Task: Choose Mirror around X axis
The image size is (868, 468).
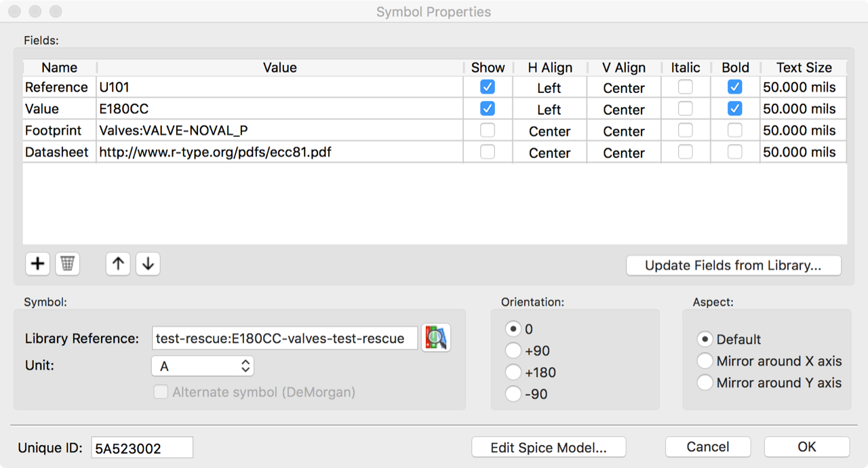Action: click(705, 361)
